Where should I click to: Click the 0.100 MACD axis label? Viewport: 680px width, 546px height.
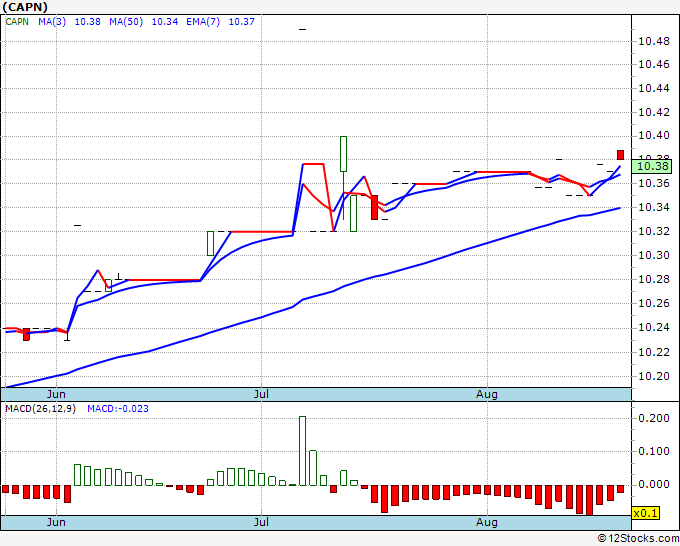[x=654, y=451]
